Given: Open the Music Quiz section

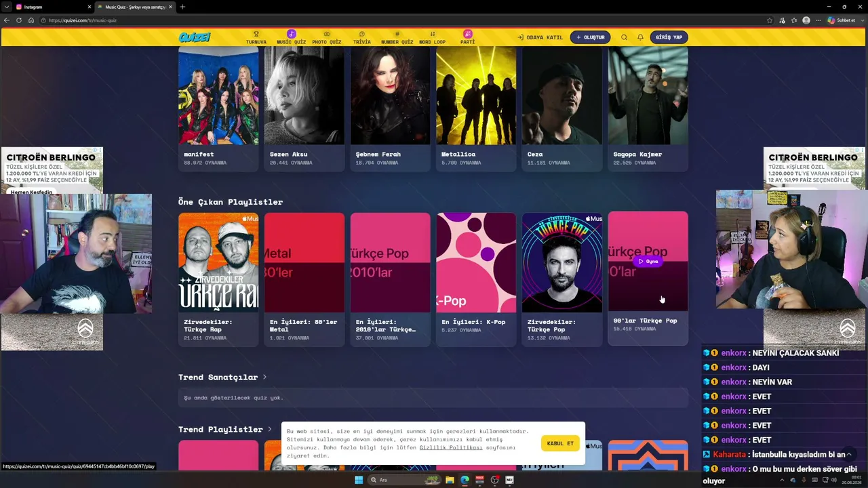Looking at the screenshot, I should click(x=291, y=37).
